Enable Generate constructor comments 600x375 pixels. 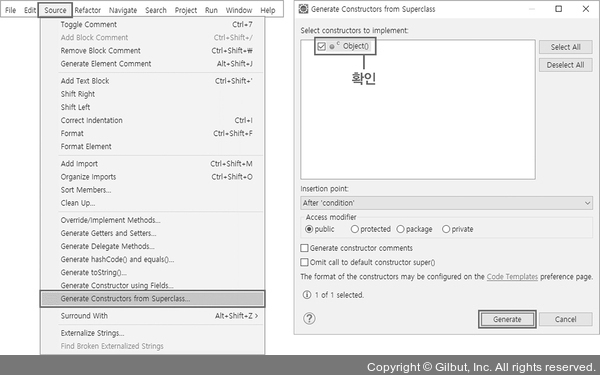pos(304,248)
